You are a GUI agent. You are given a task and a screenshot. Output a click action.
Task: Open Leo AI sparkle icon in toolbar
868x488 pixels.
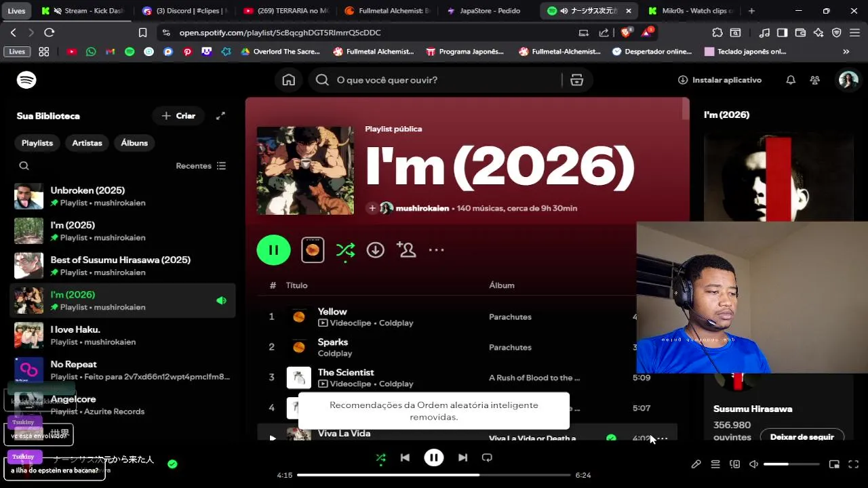[x=818, y=32]
